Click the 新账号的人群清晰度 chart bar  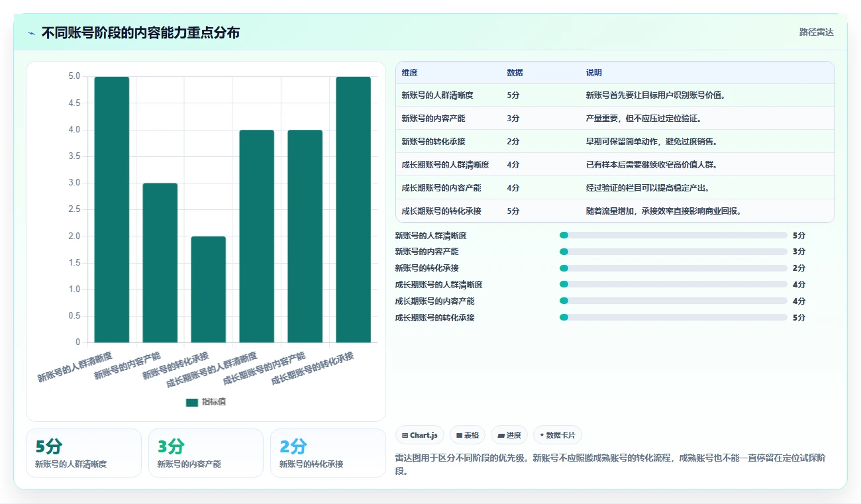pyautogui.click(x=112, y=209)
